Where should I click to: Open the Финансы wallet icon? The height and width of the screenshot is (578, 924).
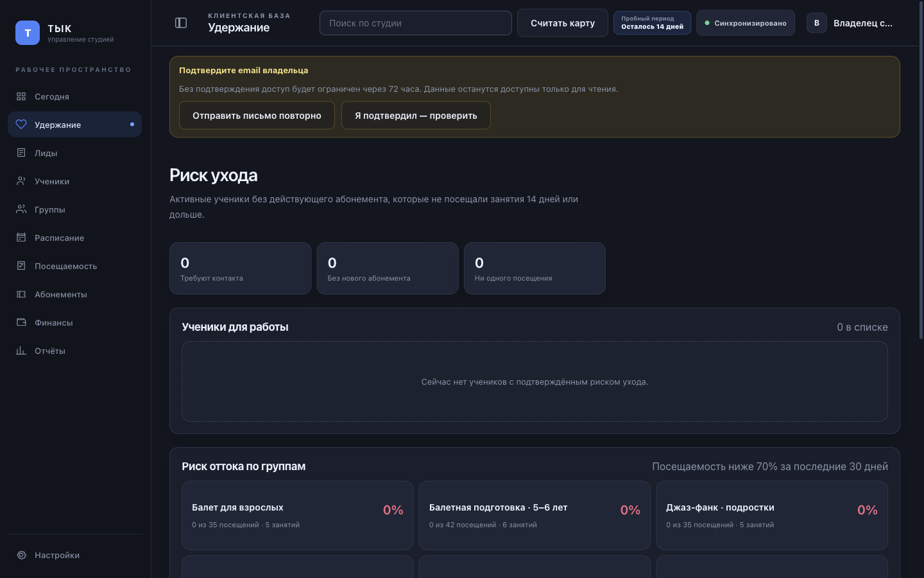click(x=21, y=322)
